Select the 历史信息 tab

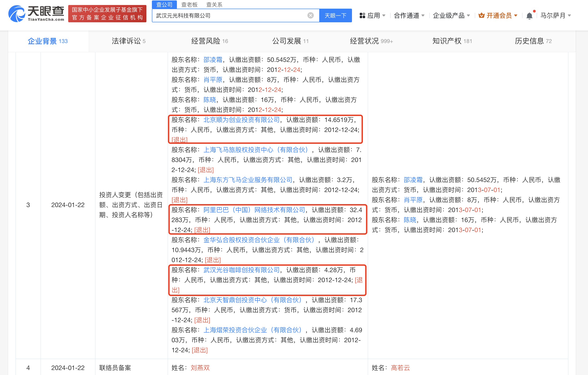click(533, 41)
